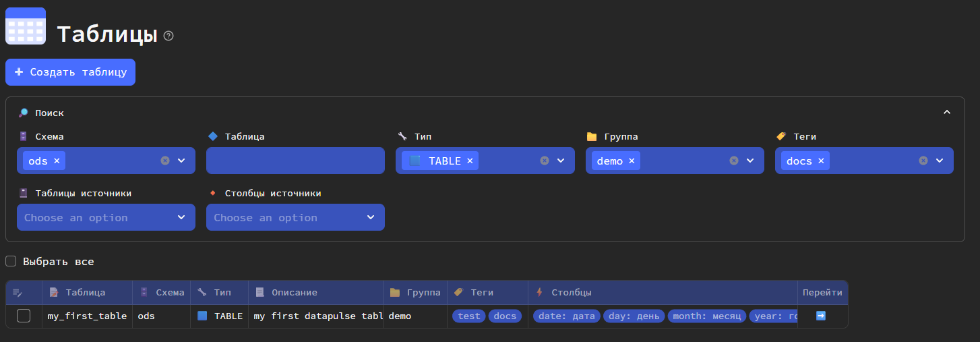Open the Тип dropdown arrow

561,161
